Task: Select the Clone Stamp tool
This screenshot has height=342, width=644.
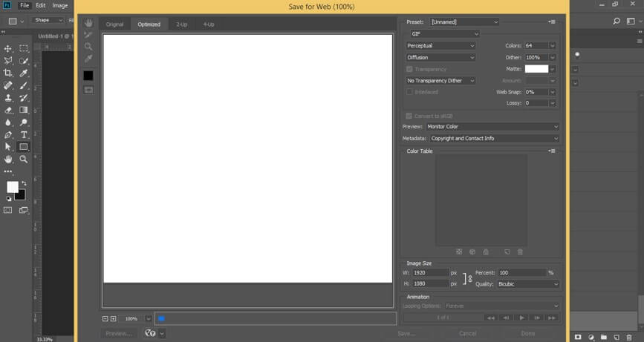Action: (x=8, y=98)
